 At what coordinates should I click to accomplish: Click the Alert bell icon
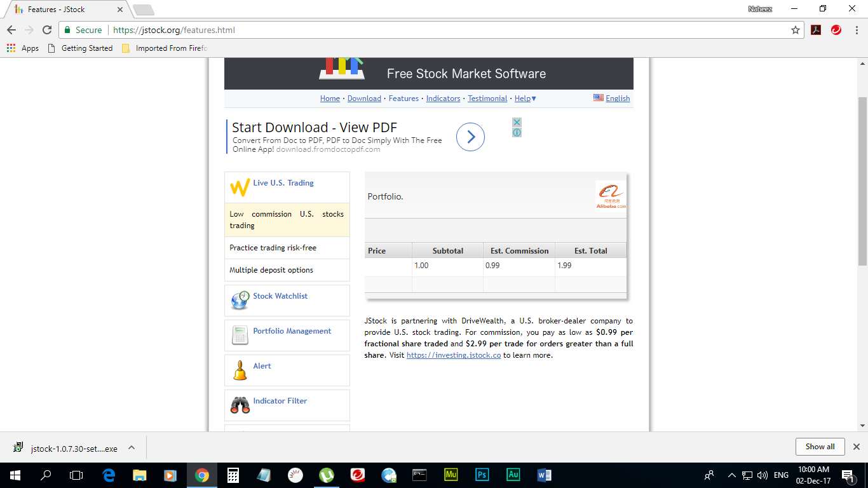(x=240, y=370)
